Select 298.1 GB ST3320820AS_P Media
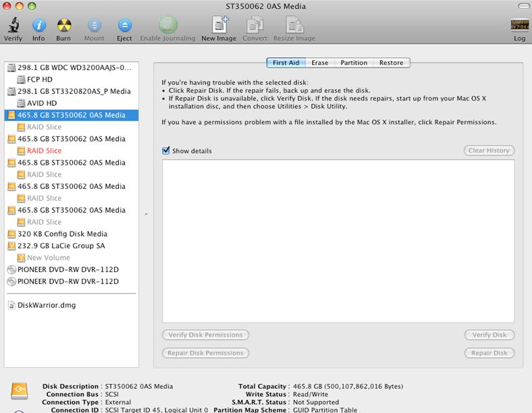The height and width of the screenshot is (413, 532). coord(72,91)
